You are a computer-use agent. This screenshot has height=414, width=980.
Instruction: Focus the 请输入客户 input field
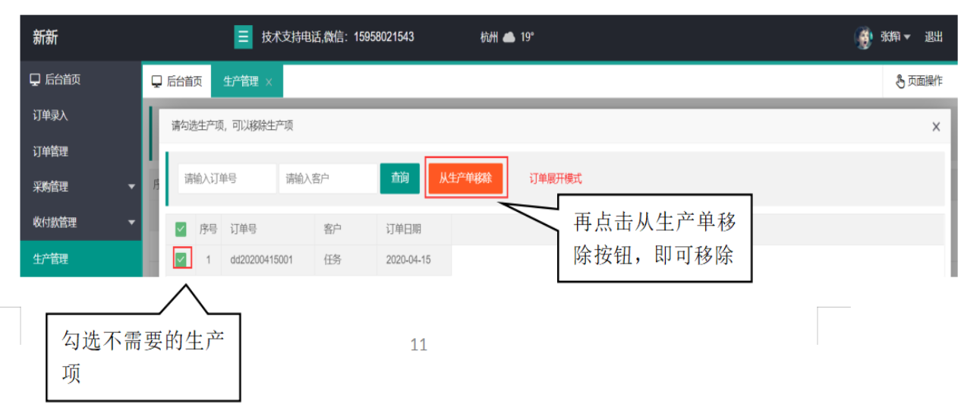coord(328,179)
